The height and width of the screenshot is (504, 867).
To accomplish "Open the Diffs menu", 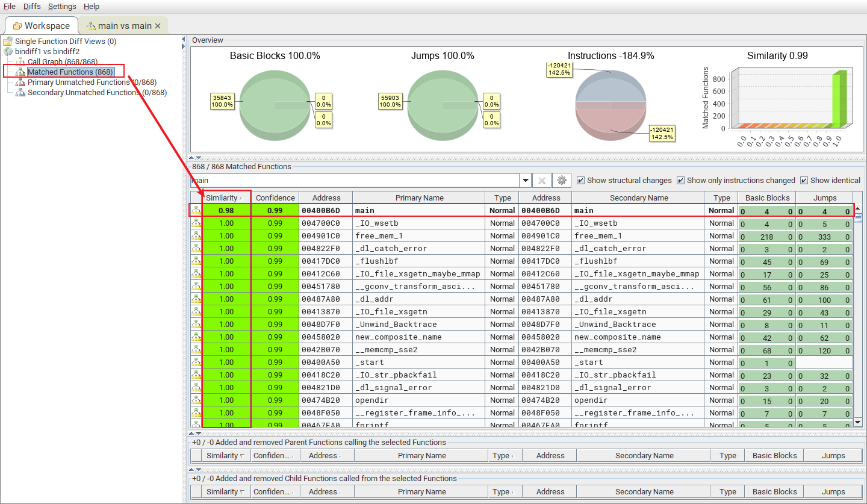I will tap(31, 7).
